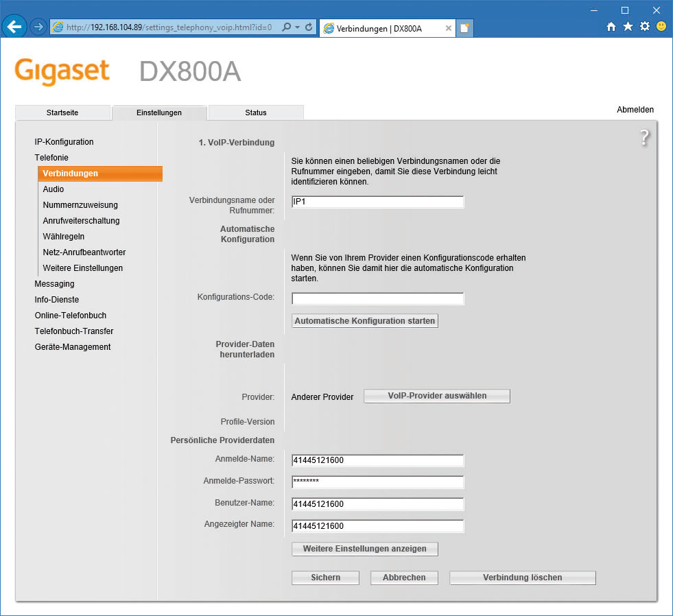The width and height of the screenshot is (673, 616).
Task: Click the Anmelde-Name input field
Action: 378,460
